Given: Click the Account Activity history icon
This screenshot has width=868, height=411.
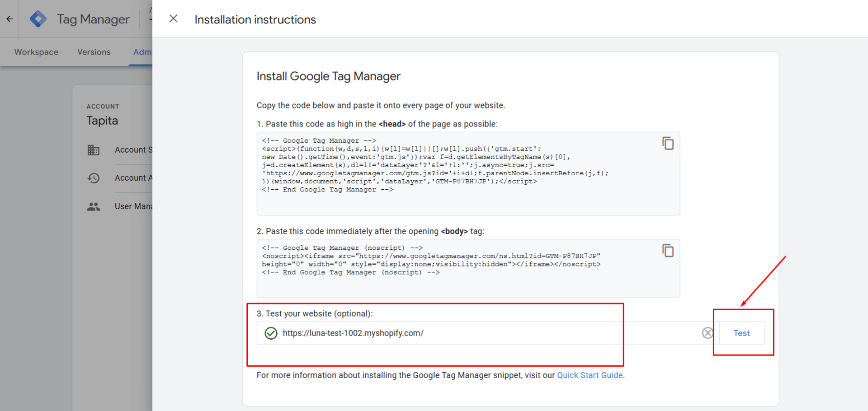Looking at the screenshot, I should (x=94, y=178).
